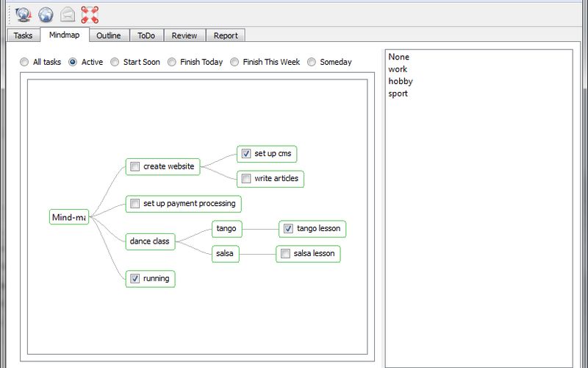
Task: Choose the 'Finish Today' radio option
Action: pos(172,63)
